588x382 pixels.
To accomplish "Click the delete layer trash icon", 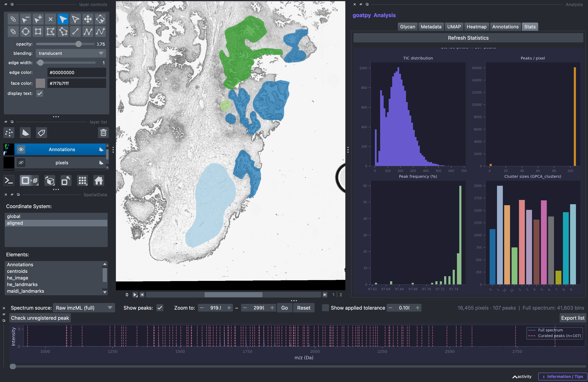I will point(103,133).
